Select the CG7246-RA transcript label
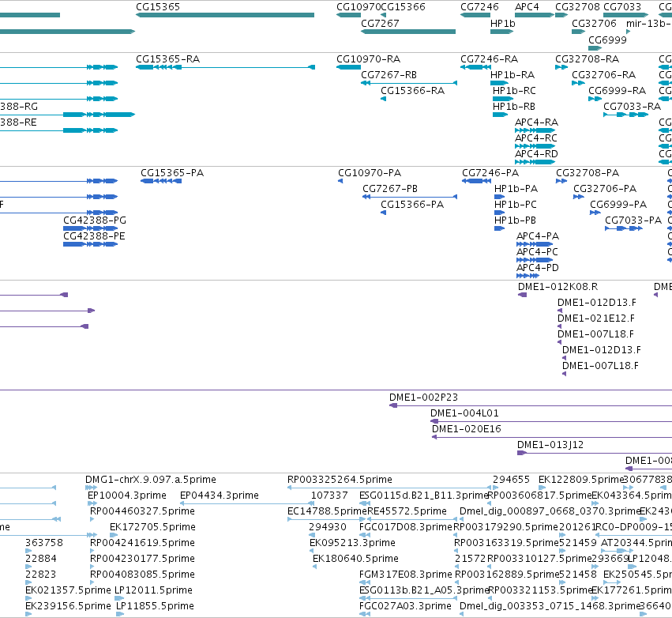 (x=490, y=58)
